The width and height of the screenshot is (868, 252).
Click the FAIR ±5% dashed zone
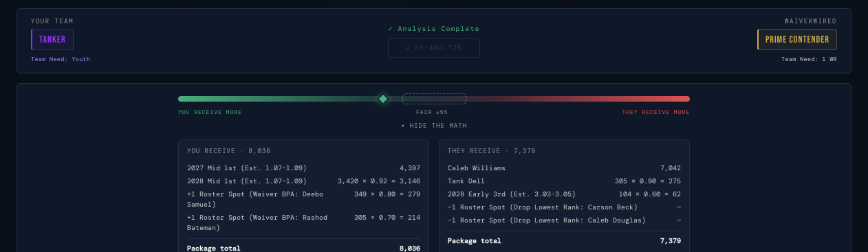434,99
